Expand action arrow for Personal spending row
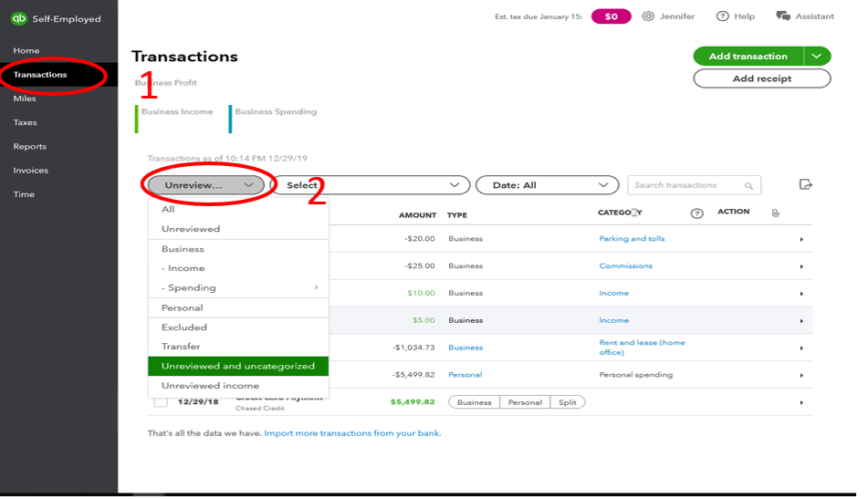 coord(801,375)
